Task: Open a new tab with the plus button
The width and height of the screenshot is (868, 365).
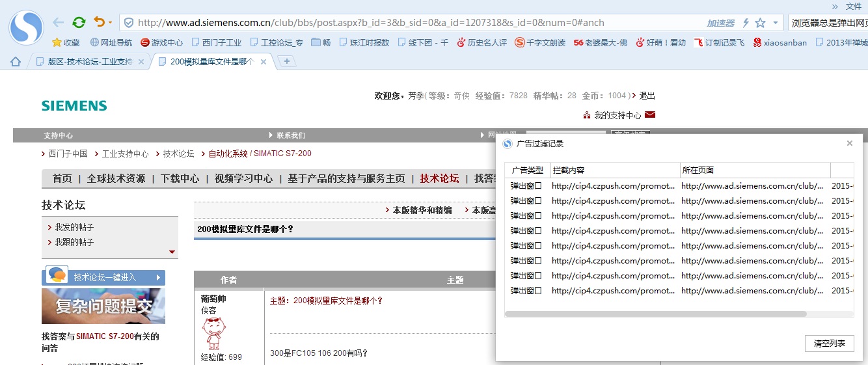Action: coord(287,61)
